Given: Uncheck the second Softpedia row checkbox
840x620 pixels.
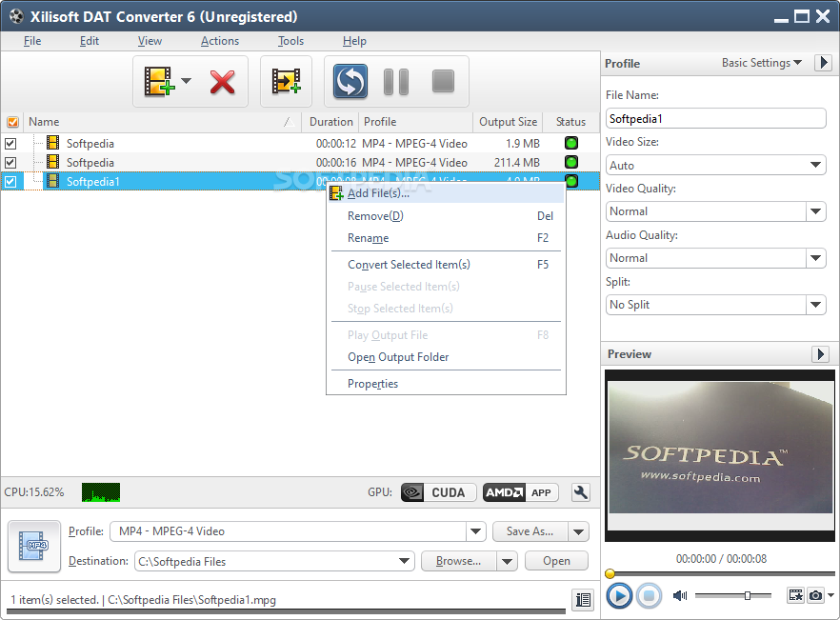Looking at the screenshot, I should 10,162.
